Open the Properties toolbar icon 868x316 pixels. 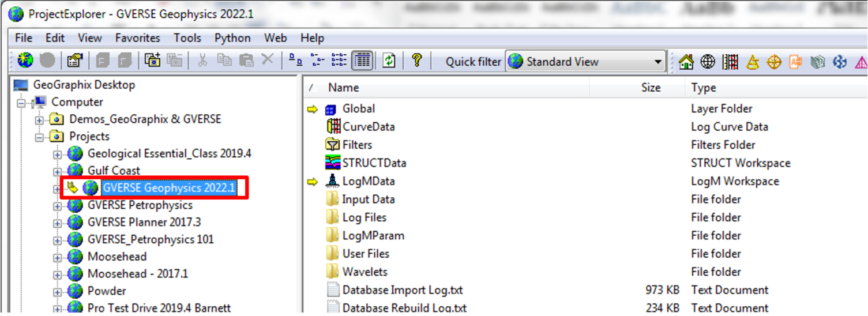[x=74, y=61]
